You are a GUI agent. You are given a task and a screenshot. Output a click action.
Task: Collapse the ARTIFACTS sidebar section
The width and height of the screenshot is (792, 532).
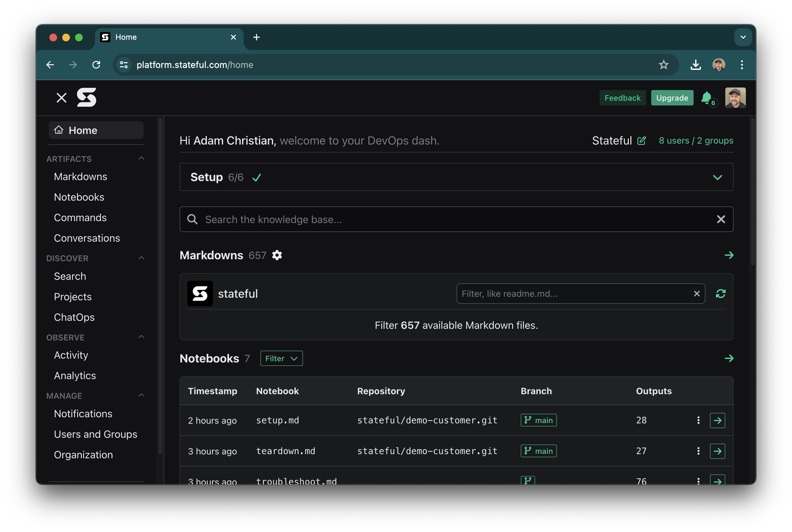tap(141, 158)
